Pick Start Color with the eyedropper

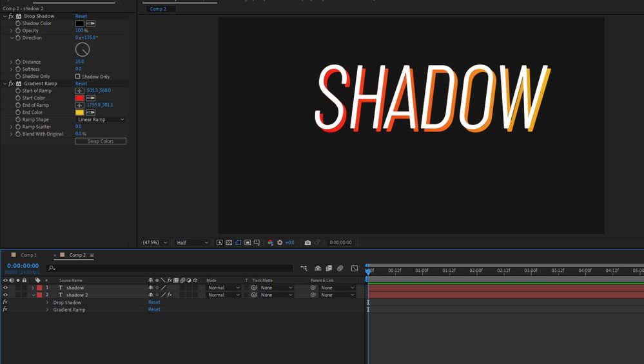[x=91, y=98]
